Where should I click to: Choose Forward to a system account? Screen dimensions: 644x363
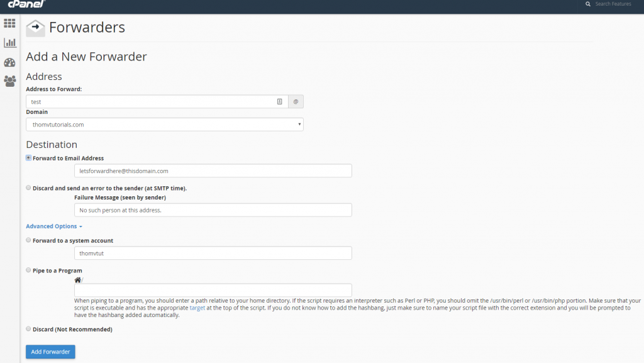[x=28, y=240]
